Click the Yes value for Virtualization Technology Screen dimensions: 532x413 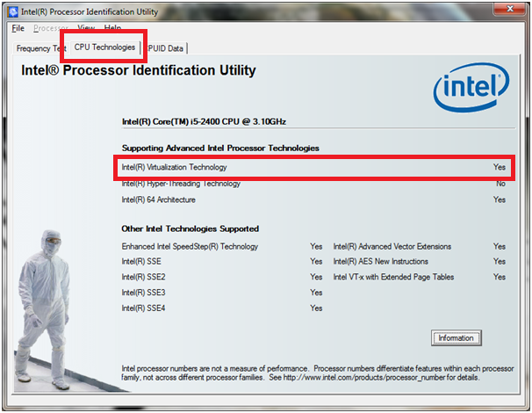(500, 167)
